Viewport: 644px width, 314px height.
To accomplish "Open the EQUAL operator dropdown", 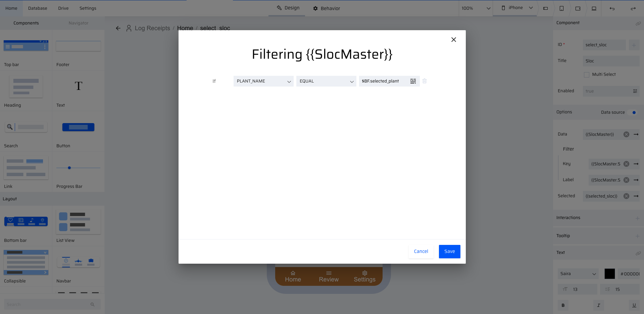I will [x=326, y=81].
